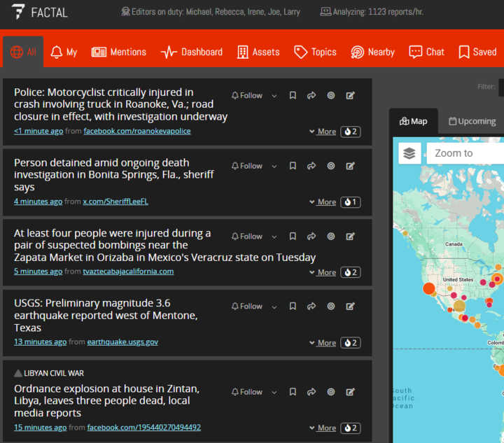Follow the Orizaba suspected bombings story
Image resolution: width=504 pixels, height=443 pixels.
tap(247, 236)
